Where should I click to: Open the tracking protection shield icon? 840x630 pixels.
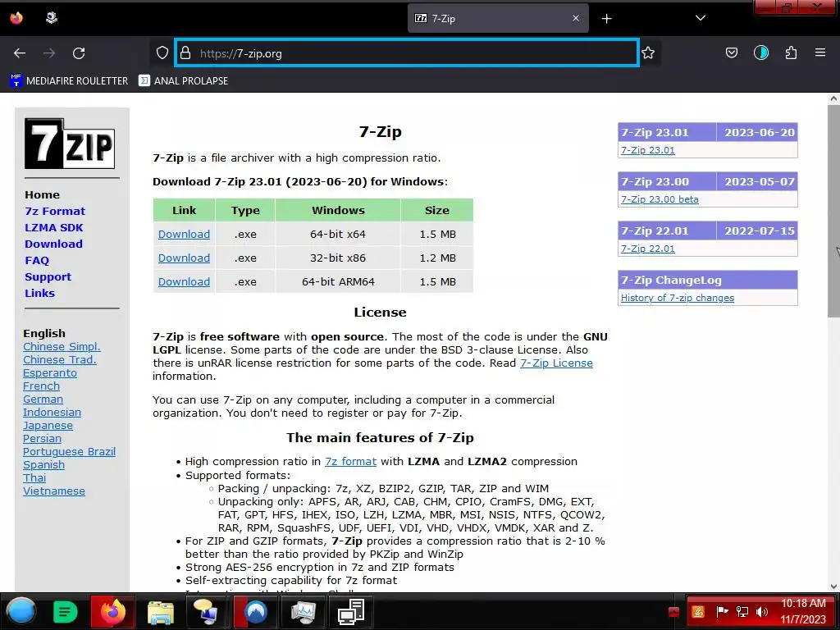[x=162, y=52]
